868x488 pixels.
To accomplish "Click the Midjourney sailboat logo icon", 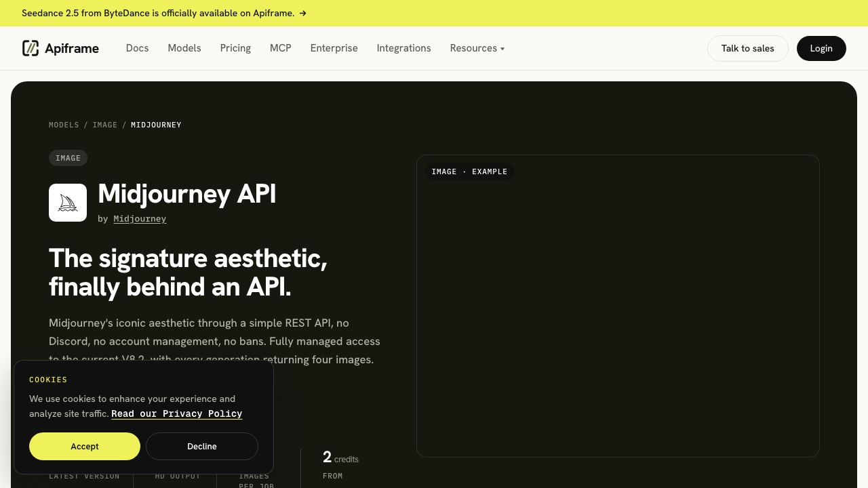I will 68,203.
